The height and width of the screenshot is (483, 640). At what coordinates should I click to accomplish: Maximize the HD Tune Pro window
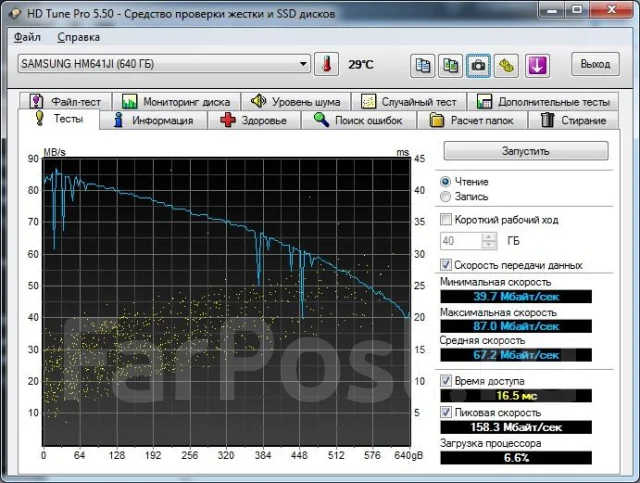click(x=577, y=10)
